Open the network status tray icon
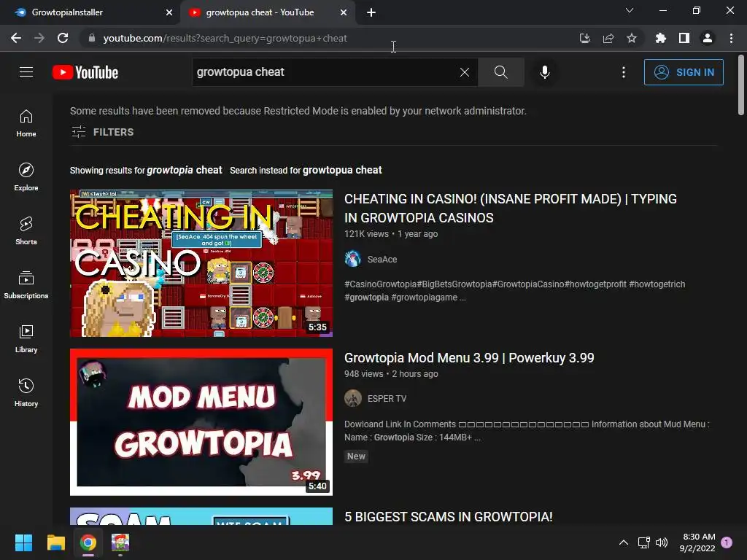 click(x=643, y=542)
